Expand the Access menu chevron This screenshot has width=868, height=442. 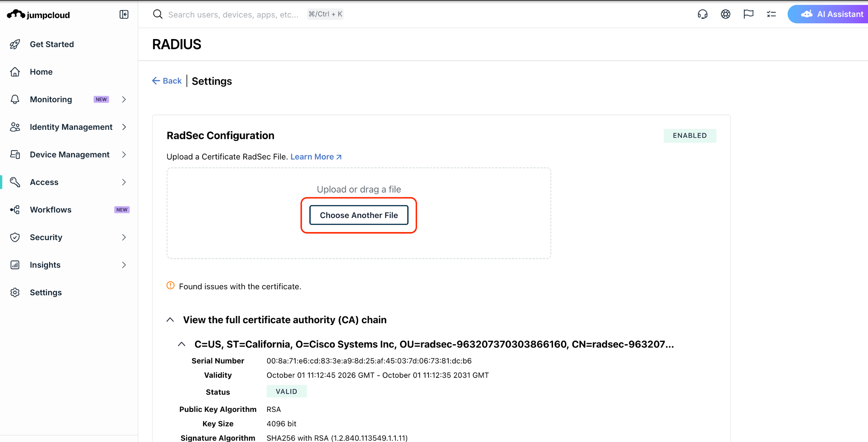(x=124, y=182)
